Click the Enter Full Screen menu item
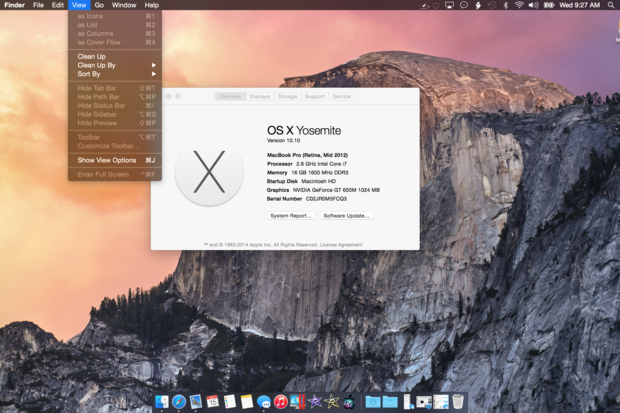 pos(115,174)
